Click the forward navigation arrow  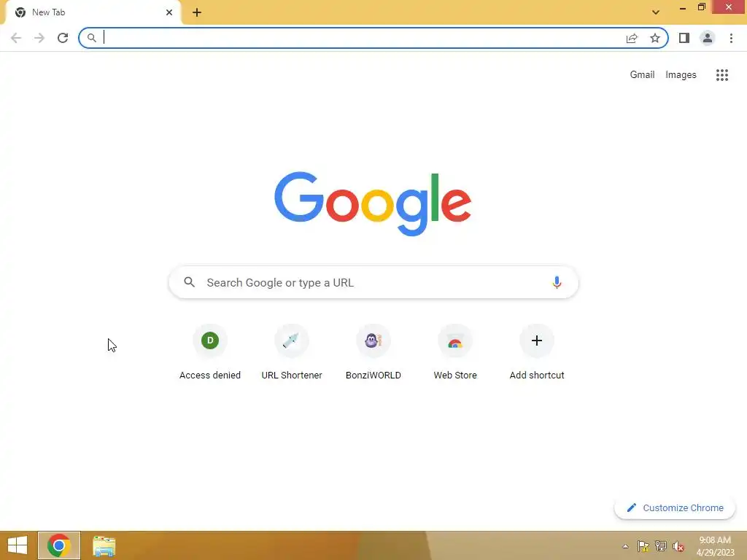click(39, 38)
